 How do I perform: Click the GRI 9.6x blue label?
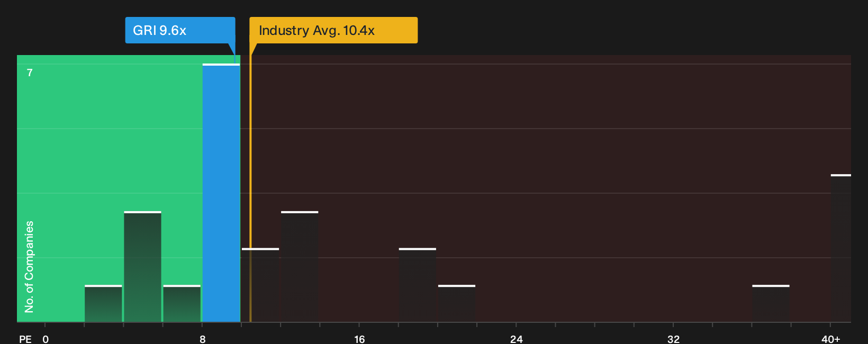pos(180,30)
